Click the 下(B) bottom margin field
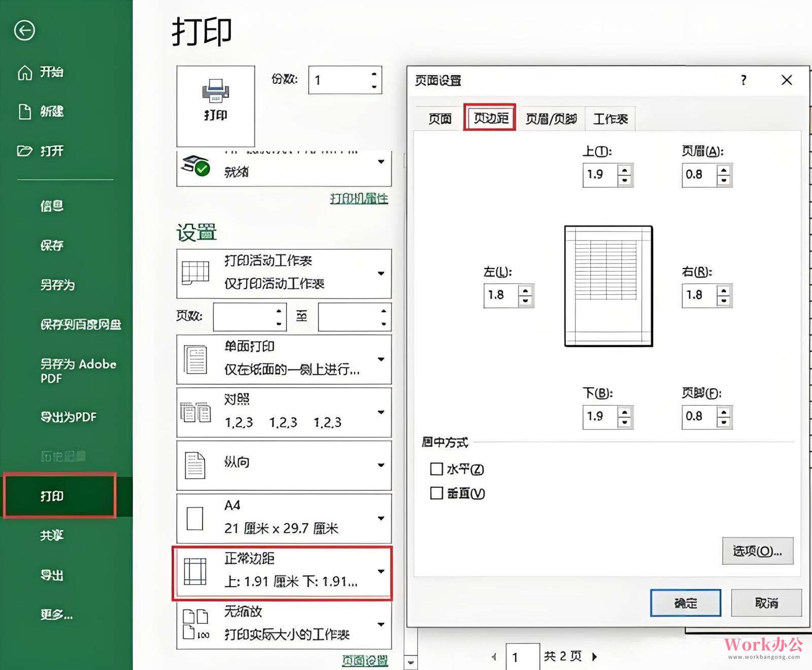 click(600, 417)
